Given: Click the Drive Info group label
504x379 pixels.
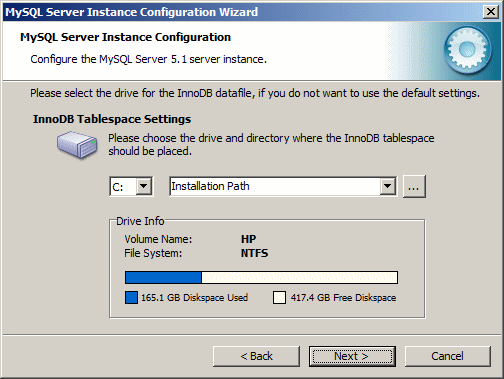Looking at the screenshot, I should [140, 221].
